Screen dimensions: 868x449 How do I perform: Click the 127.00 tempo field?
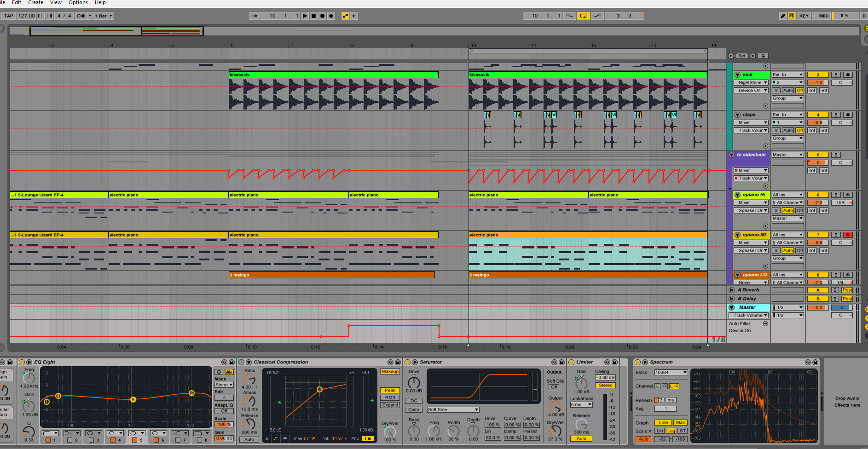[26, 16]
